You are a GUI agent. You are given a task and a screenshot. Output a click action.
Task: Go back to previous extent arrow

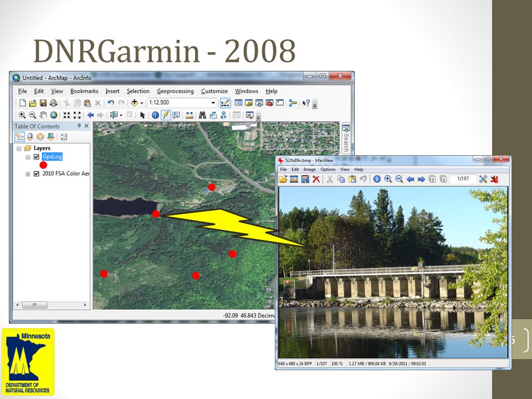[90, 115]
